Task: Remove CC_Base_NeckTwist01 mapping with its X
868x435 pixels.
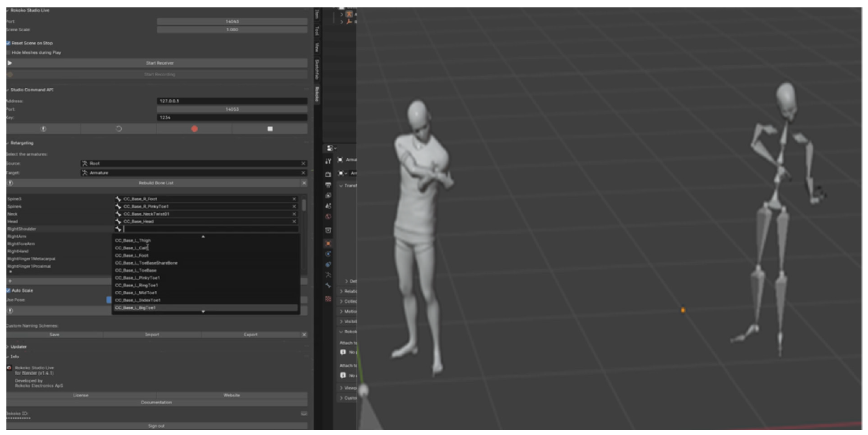Action: [x=294, y=214]
